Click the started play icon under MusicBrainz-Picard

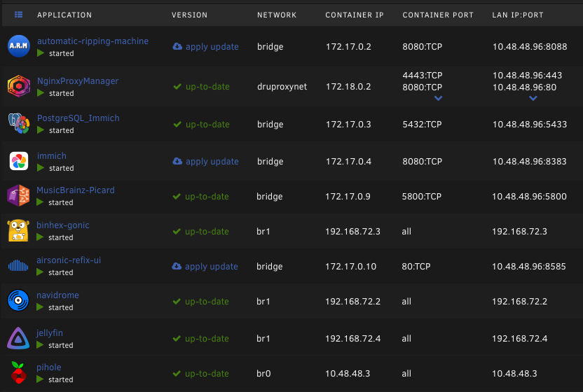[40, 202]
